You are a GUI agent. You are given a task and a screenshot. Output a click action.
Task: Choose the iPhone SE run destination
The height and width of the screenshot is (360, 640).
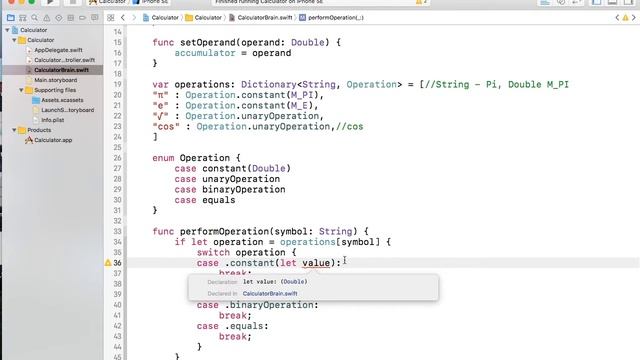pos(151,2)
